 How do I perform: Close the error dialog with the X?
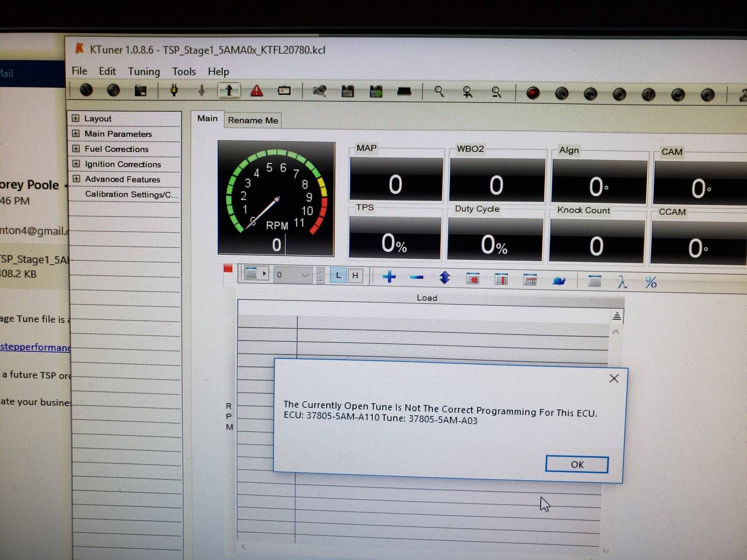point(613,378)
